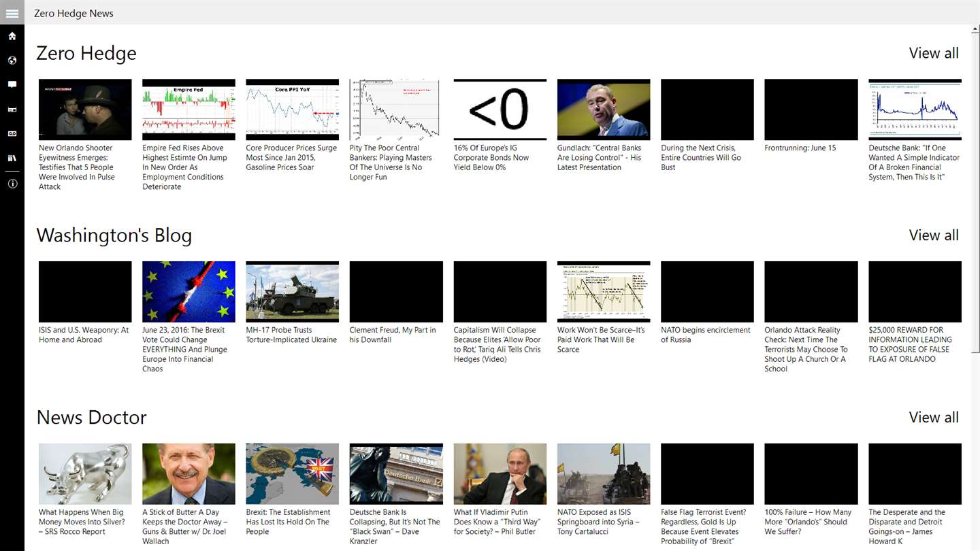
Task: Open the NATO Exposed tank photo thumbnail
Action: [x=604, y=474]
